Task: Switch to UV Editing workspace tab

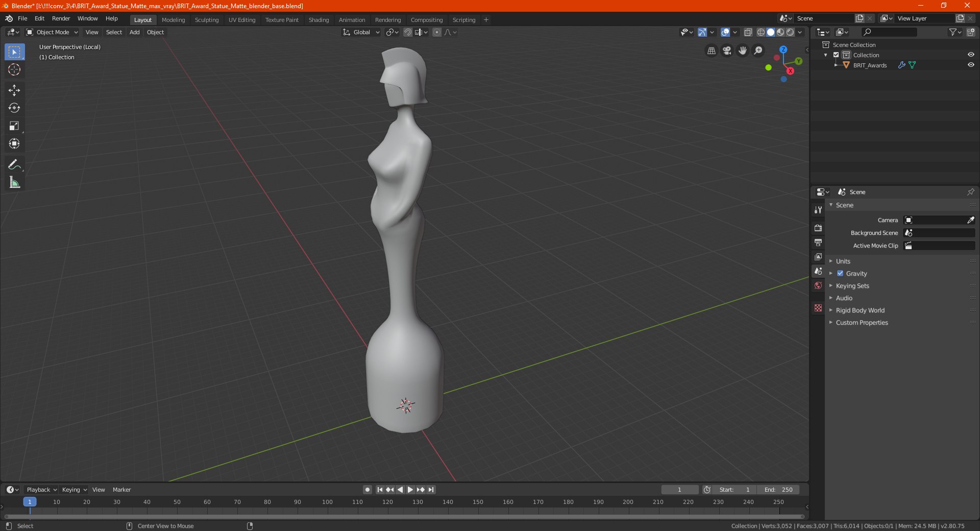Action: coord(242,20)
